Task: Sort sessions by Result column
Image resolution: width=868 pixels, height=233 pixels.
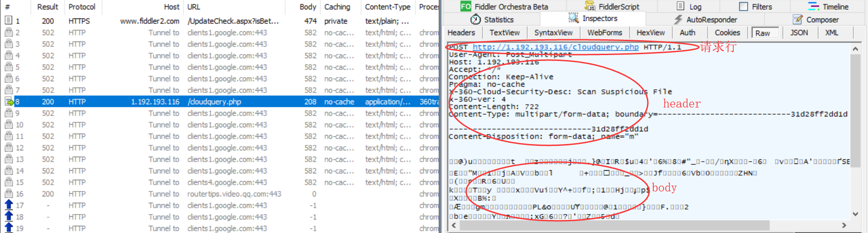Action: (x=47, y=7)
